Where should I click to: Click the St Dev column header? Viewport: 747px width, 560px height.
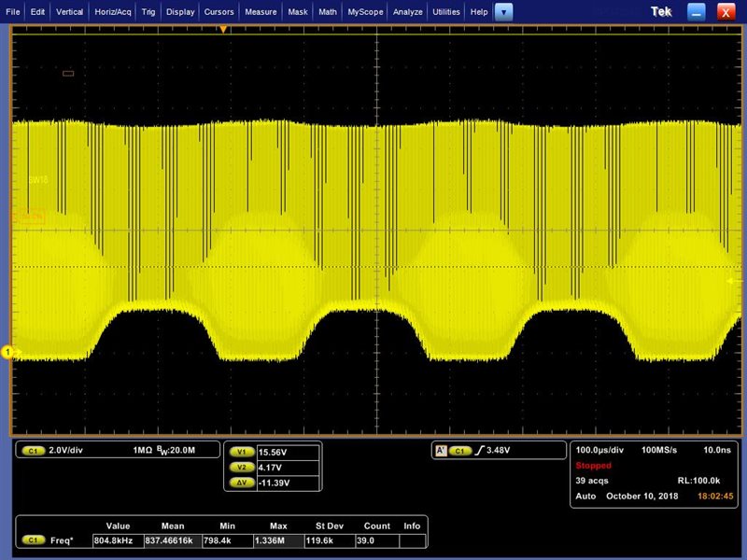[x=330, y=526]
